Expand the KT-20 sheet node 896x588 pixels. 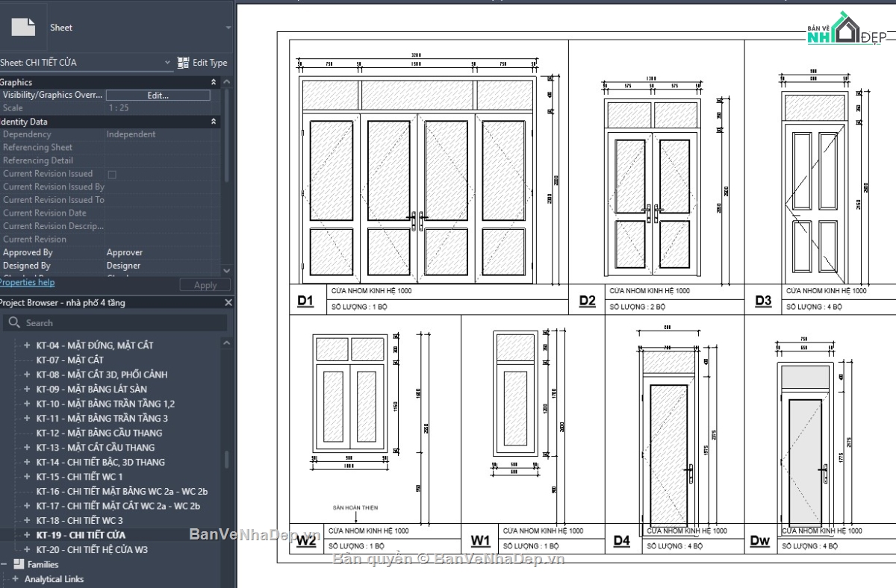coord(27,549)
